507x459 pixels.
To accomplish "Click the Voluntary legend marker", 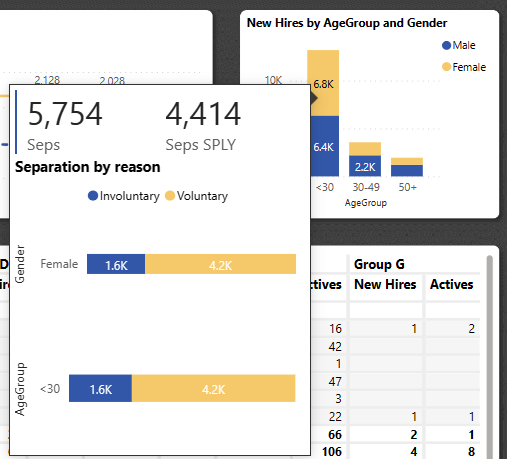I will (170, 196).
